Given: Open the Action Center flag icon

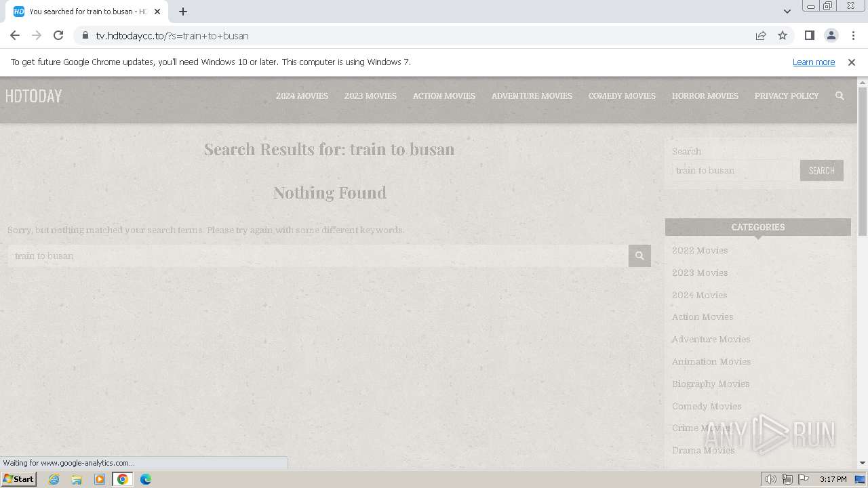Looking at the screenshot, I should point(804,479).
